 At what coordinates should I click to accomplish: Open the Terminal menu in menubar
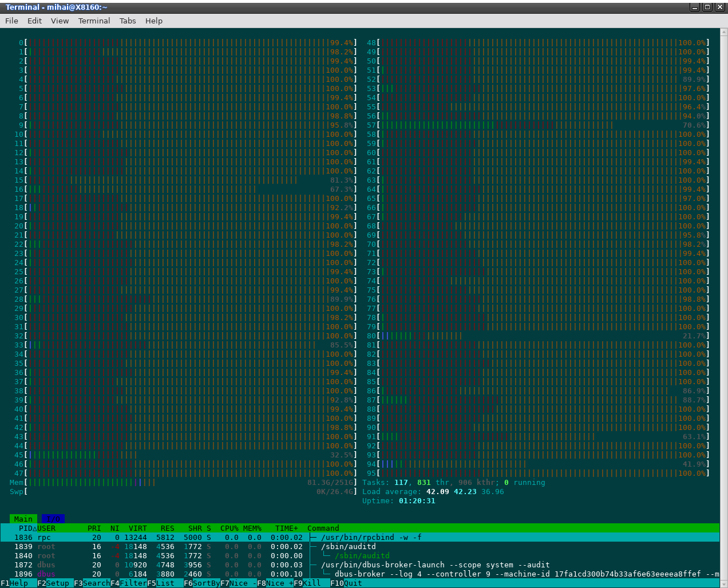pyautogui.click(x=94, y=21)
